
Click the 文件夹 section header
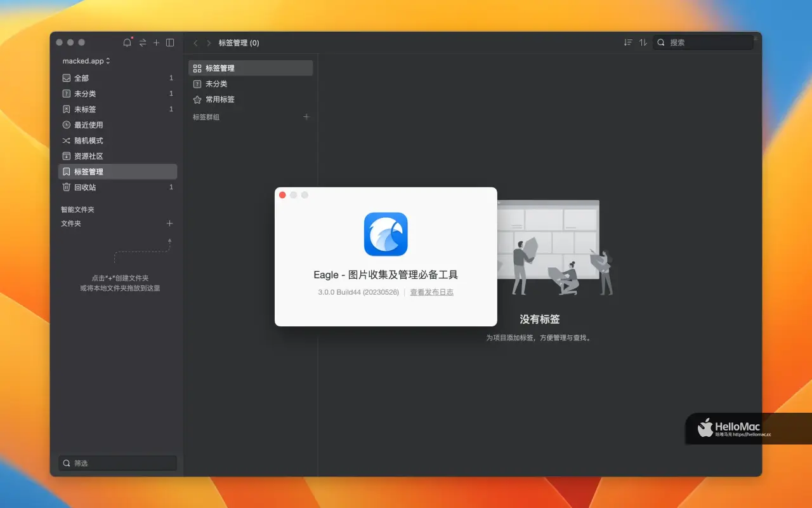pyautogui.click(x=71, y=224)
